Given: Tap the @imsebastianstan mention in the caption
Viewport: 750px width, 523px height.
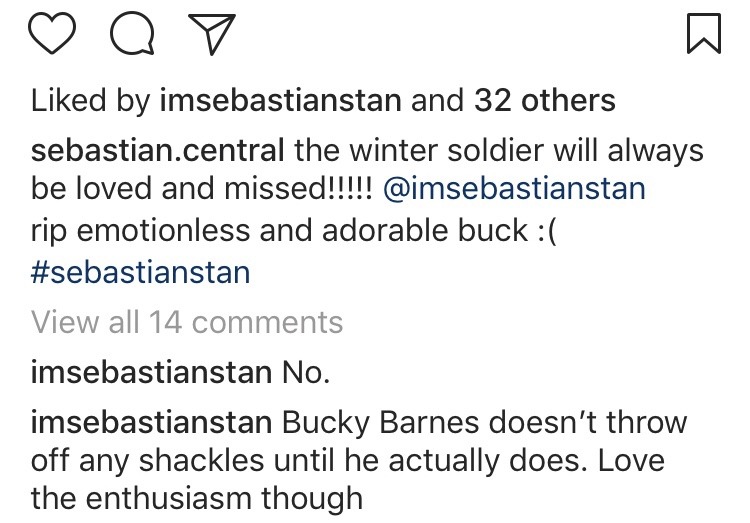Looking at the screenshot, I should [514, 187].
